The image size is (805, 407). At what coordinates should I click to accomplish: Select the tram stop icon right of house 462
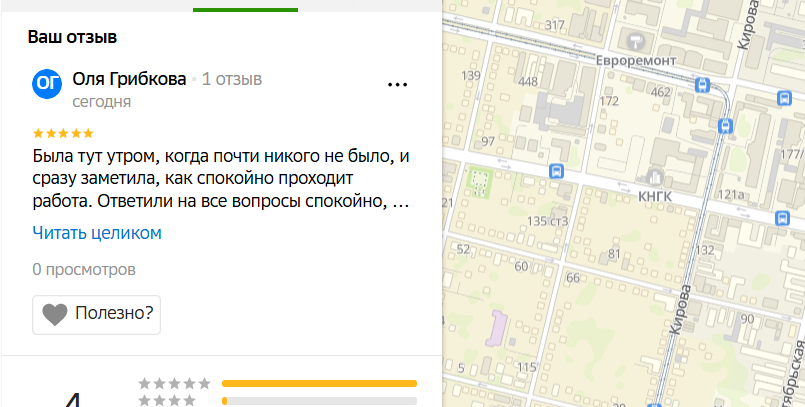(x=702, y=85)
